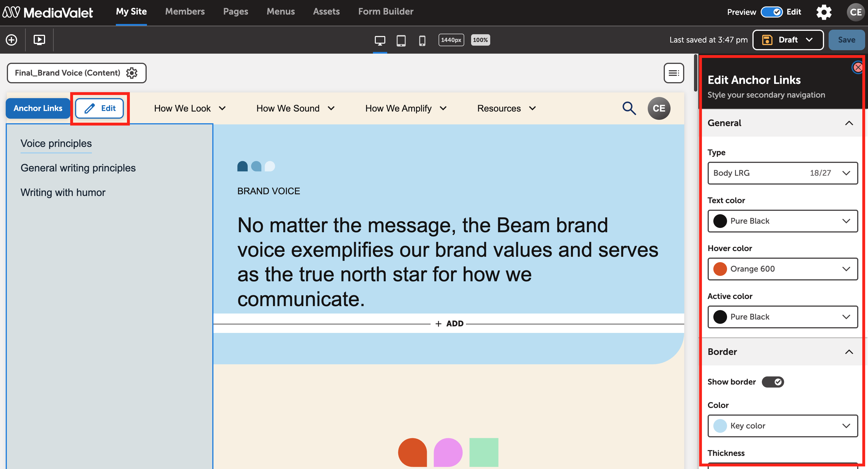Image resolution: width=868 pixels, height=469 pixels.
Task: Click the Final_Brand Voice (Content) page button
Action: (76, 73)
